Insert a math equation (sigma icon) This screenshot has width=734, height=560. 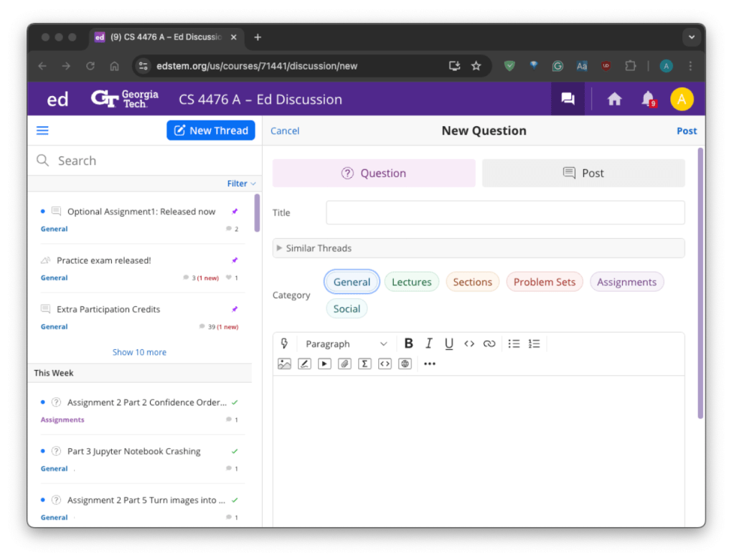364,364
